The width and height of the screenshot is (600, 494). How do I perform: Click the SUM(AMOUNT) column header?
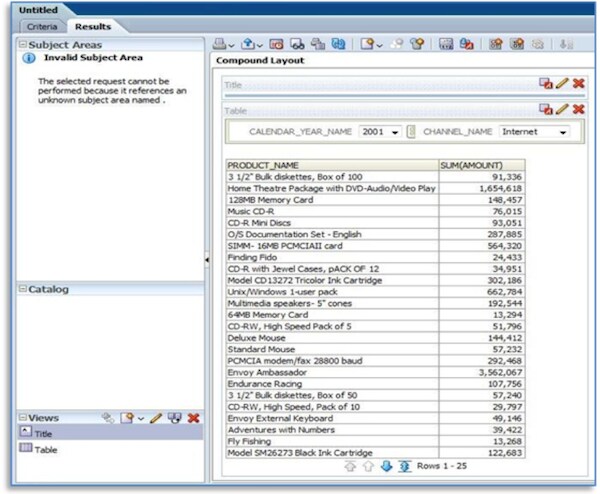pos(482,165)
